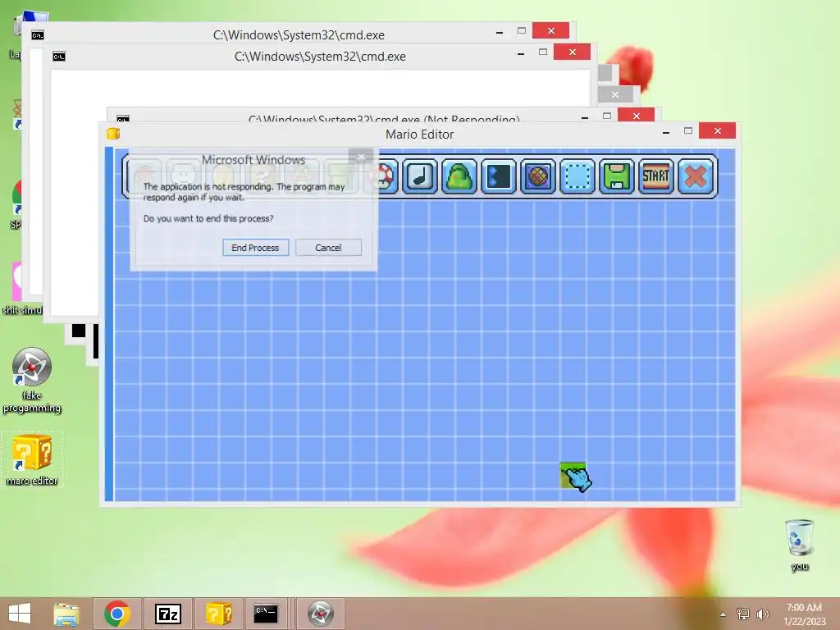The image size is (840, 630).
Task: Open File Explorer from the taskbar
Action: [66, 614]
